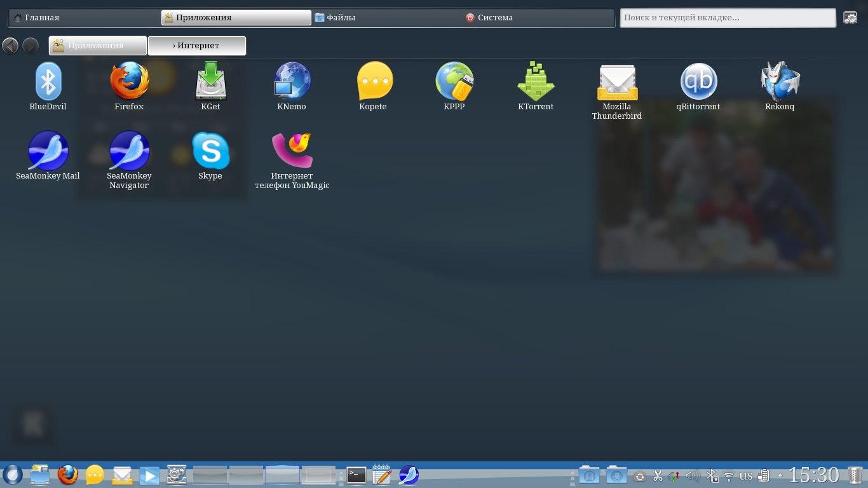Open the mail envelope shortcut in the bottom panel
The width and height of the screenshot is (868, 488).
tap(122, 475)
